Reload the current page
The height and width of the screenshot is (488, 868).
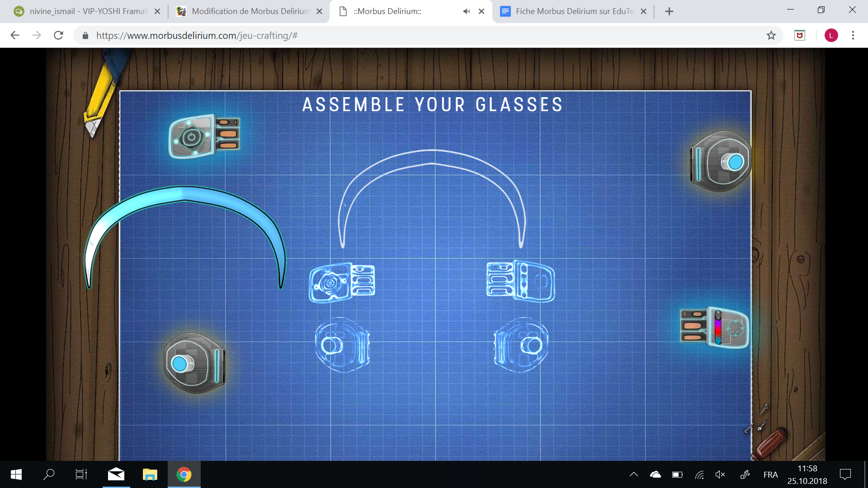coord(58,35)
